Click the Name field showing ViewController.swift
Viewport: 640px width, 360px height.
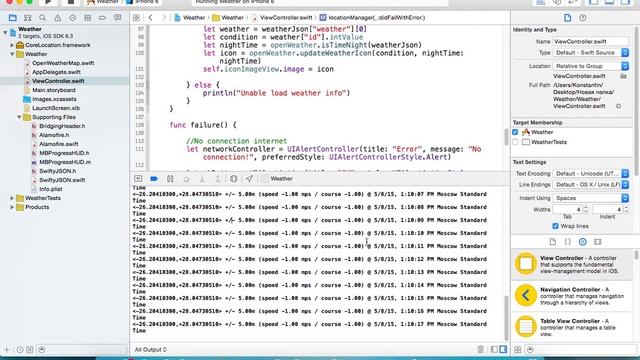tap(590, 41)
